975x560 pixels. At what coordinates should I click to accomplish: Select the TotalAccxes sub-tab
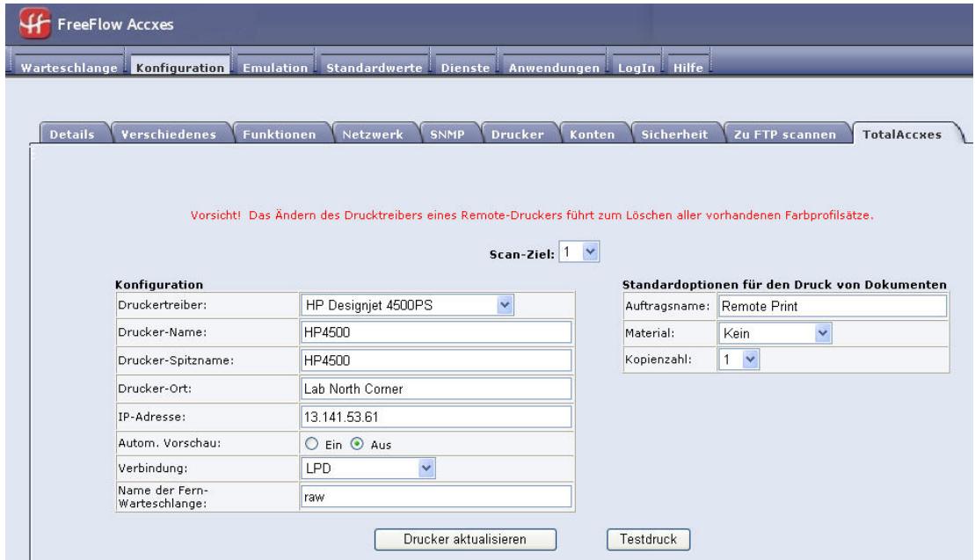tap(902, 134)
